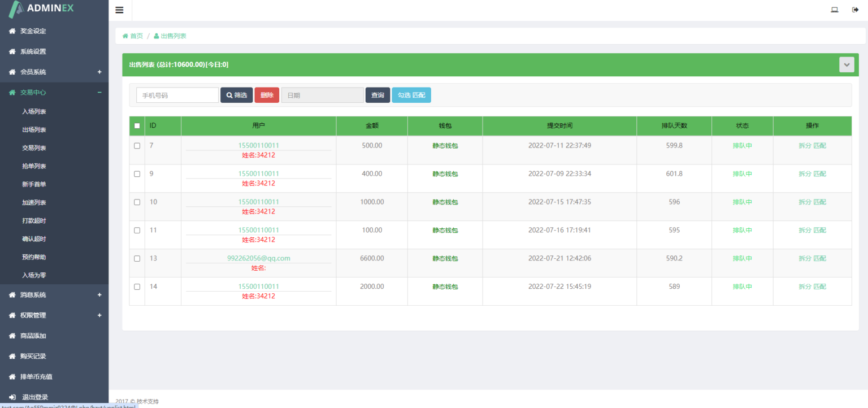This screenshot has width=868, height=408.
Task: Click the blue 勾选 匹配 button
Action: (411, 95)
